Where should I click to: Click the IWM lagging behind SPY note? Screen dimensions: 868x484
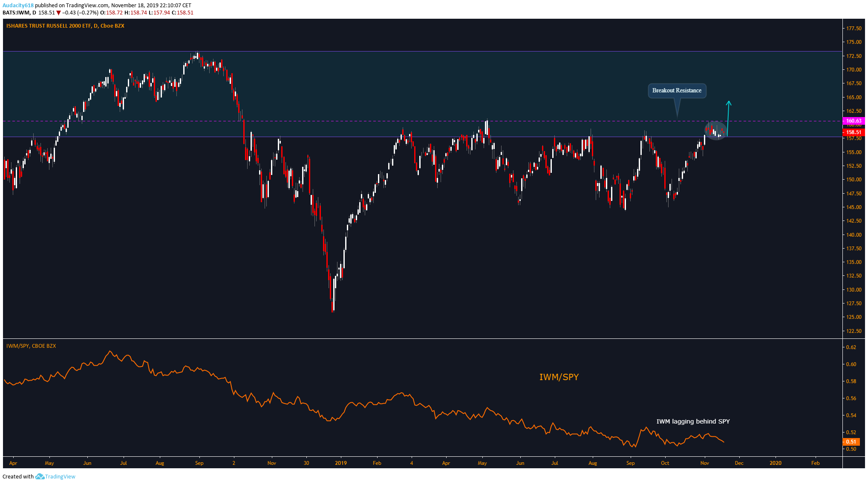(x=693, y=421)
